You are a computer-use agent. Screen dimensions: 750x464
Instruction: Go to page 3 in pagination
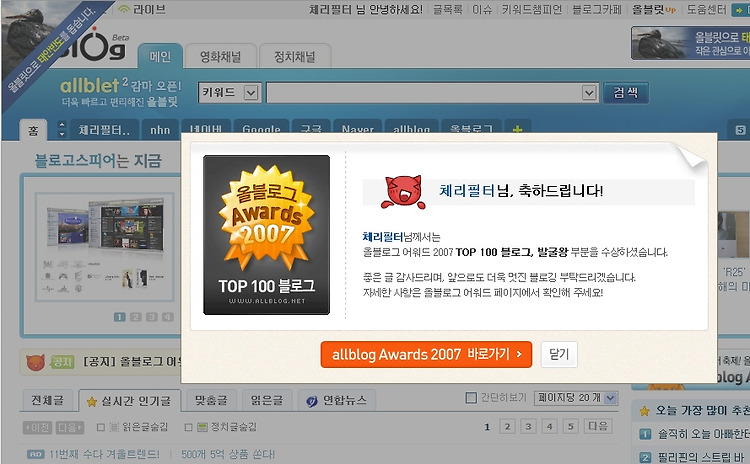[x=528, y=427]
